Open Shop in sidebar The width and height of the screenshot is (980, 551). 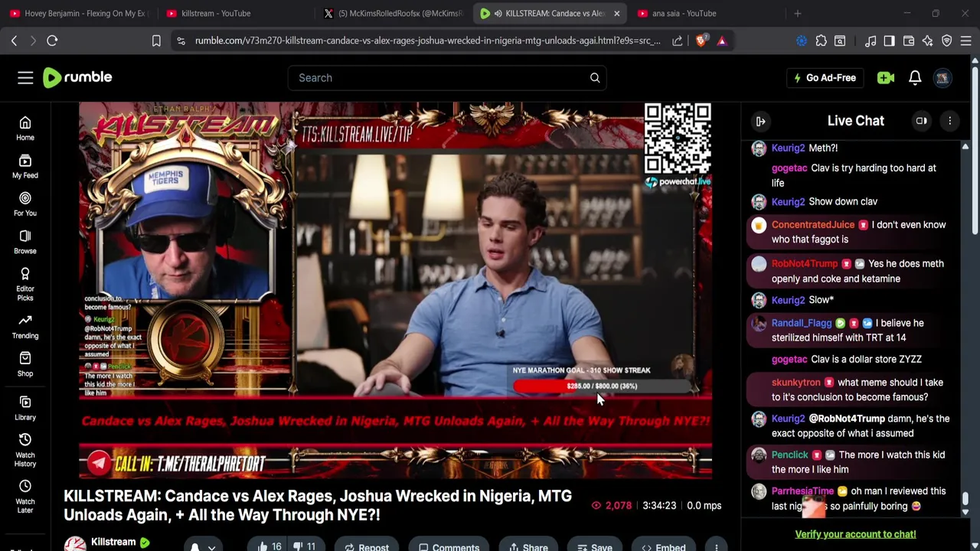pos(25,364)
